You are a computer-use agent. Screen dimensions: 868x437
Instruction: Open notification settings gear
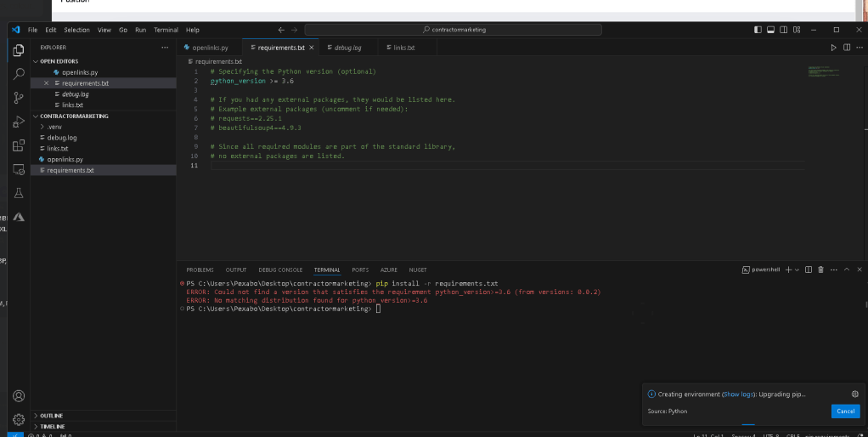point(854,394)
